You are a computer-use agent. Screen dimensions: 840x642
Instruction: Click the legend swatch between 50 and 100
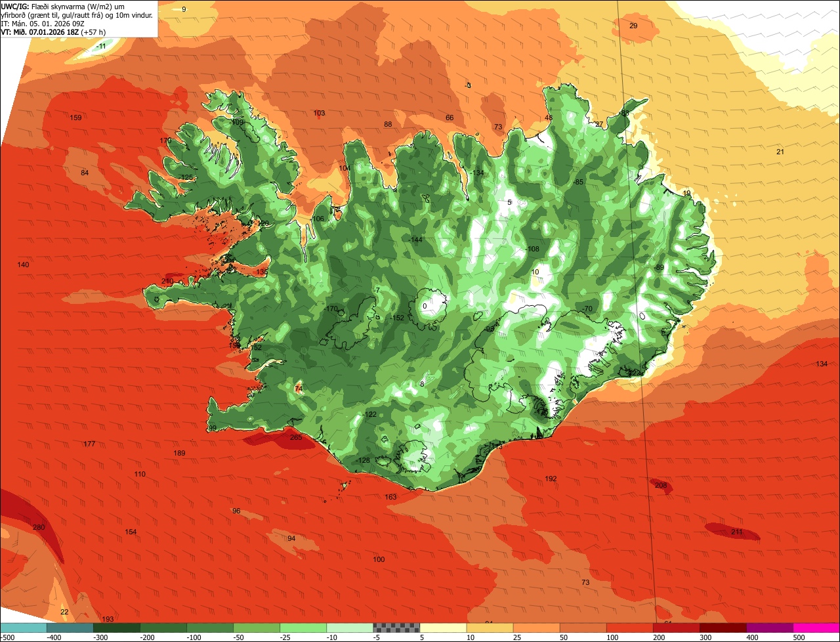[583, 628]
